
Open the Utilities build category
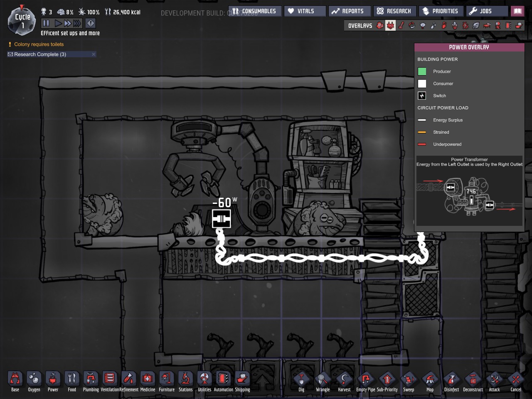(x=204, y=382)
